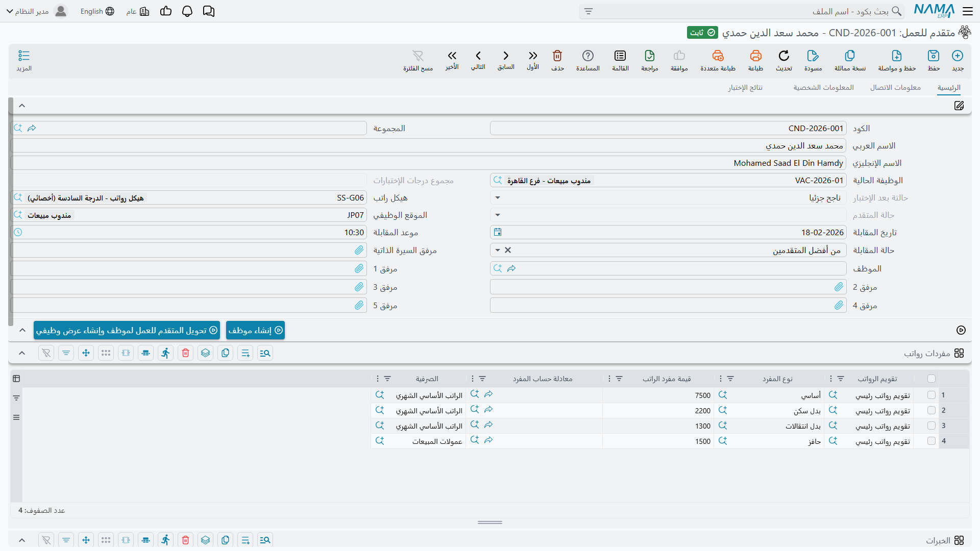This screenshot has height=551, width=980.
Task: Click delete row icon in مفردات رواتب toolbar
Action: (x=186, y=353)
